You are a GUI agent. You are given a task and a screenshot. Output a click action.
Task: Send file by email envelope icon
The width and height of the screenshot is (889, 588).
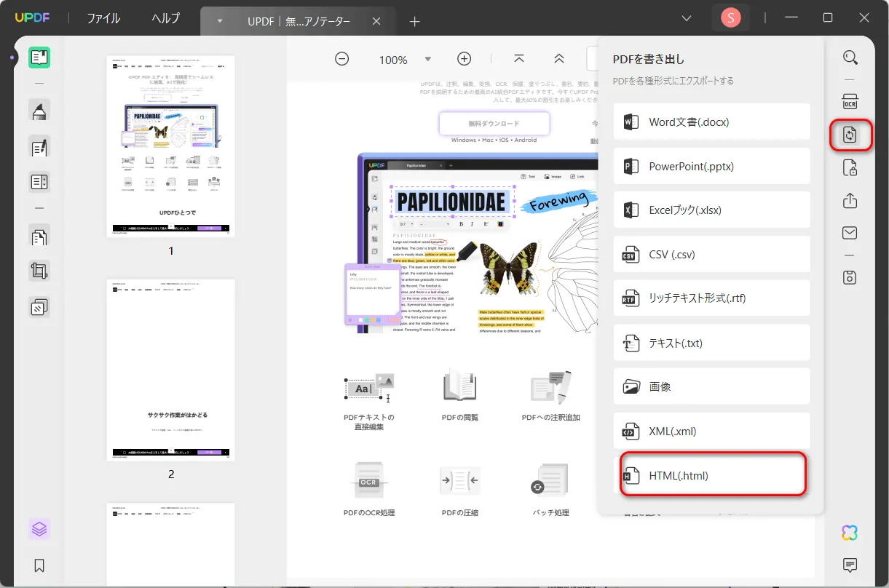coord(850,233)
